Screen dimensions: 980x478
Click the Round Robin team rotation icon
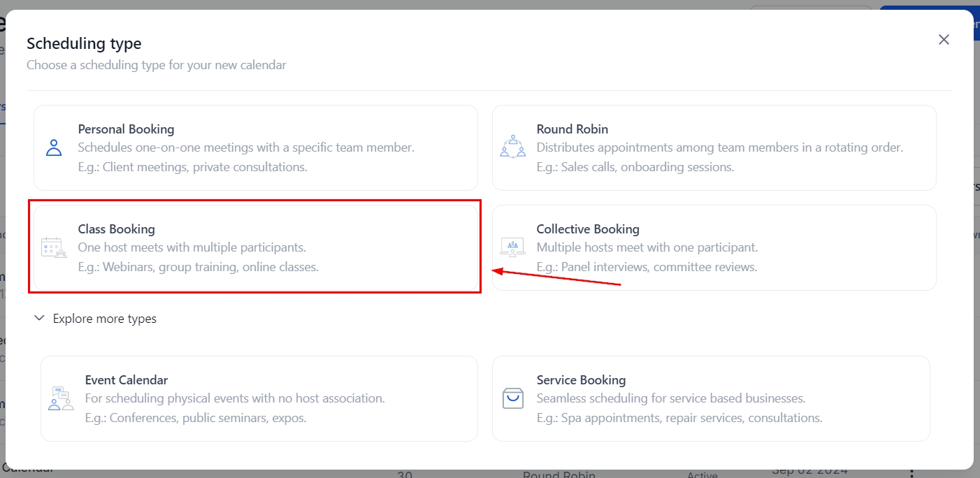pyautogui.click(x=512, y=147)
